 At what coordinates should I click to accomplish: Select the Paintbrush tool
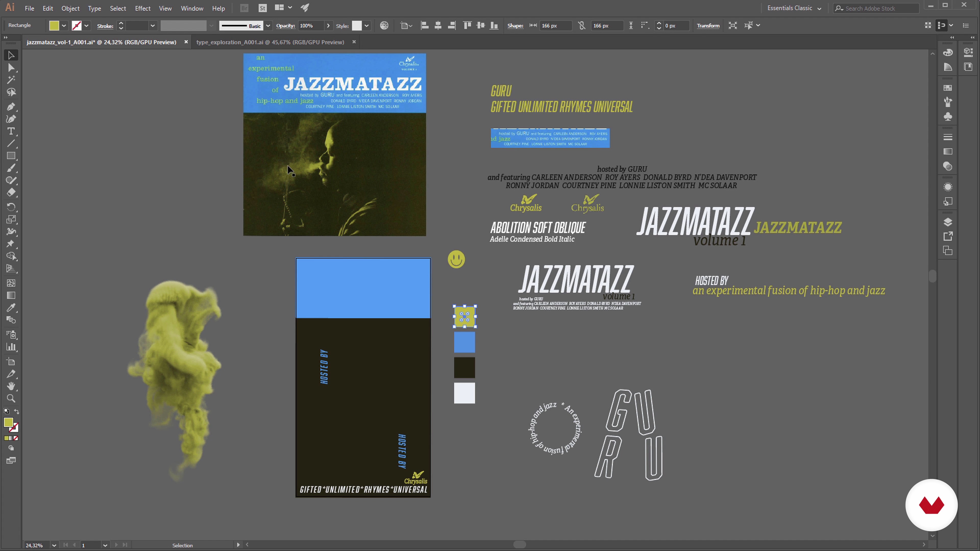(x=11, y=168)
